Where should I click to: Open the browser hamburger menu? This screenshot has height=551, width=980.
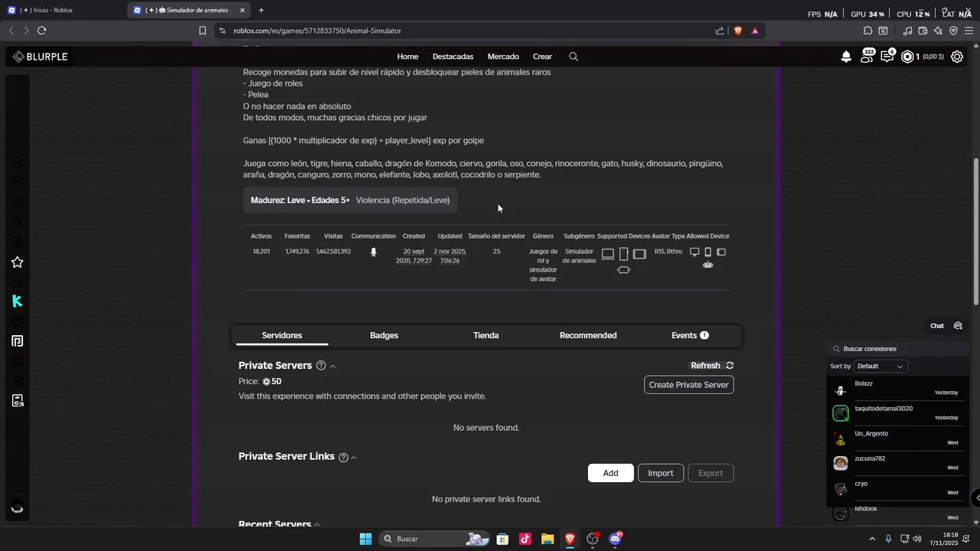coord(969,31)
